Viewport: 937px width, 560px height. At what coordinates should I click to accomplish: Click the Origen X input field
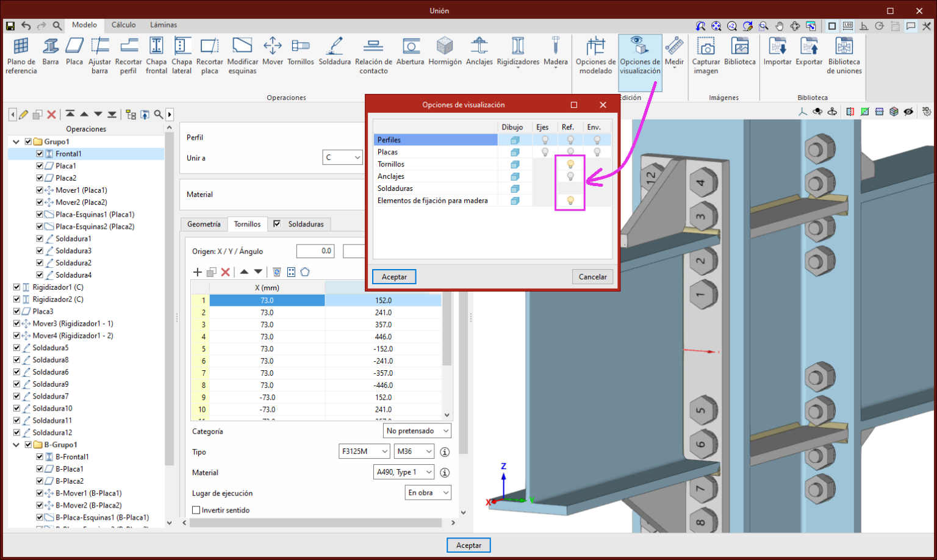tap(315, 251)
